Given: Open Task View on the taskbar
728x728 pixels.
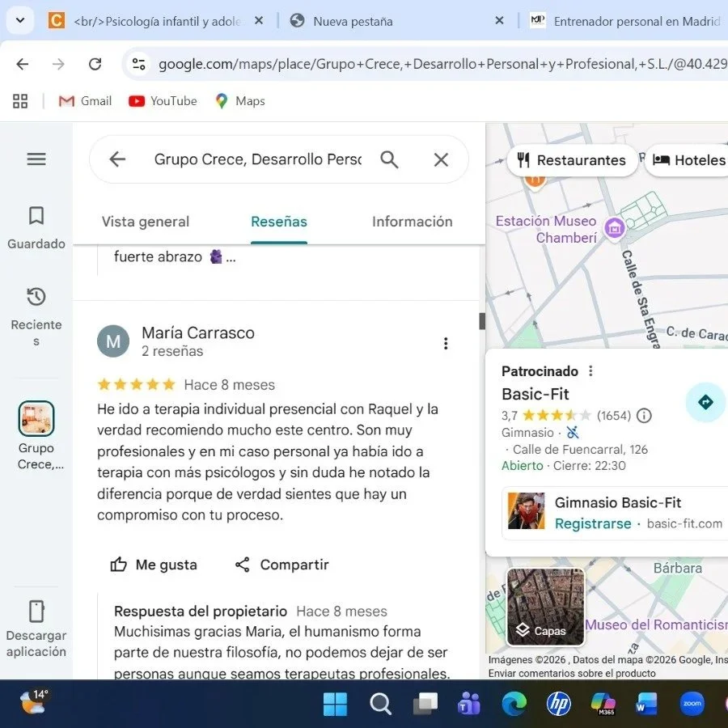Looking at the screenshot, I should pos(425,704).
